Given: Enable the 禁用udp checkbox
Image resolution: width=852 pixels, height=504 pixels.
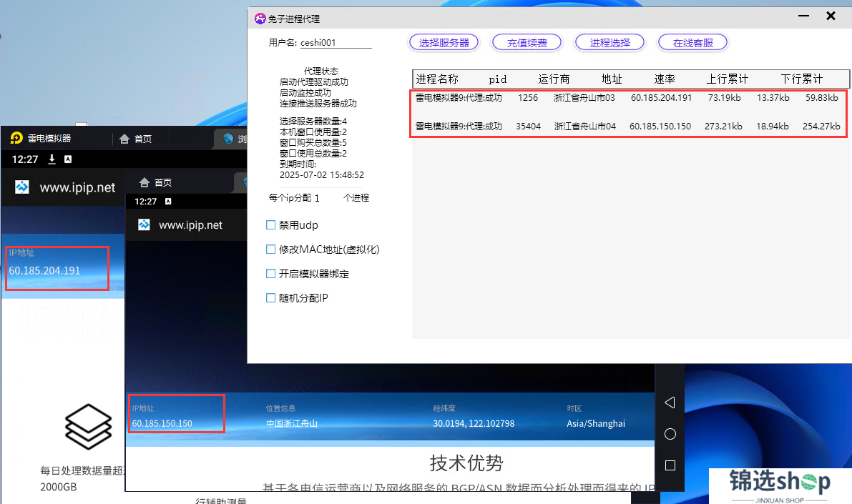Looking at the screenshot, I should click(270, 225).
